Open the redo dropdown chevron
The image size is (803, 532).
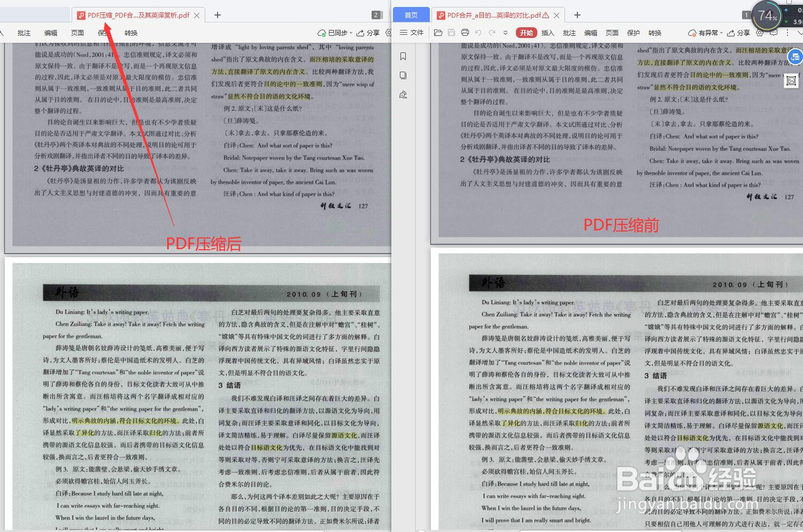(505, 33)
